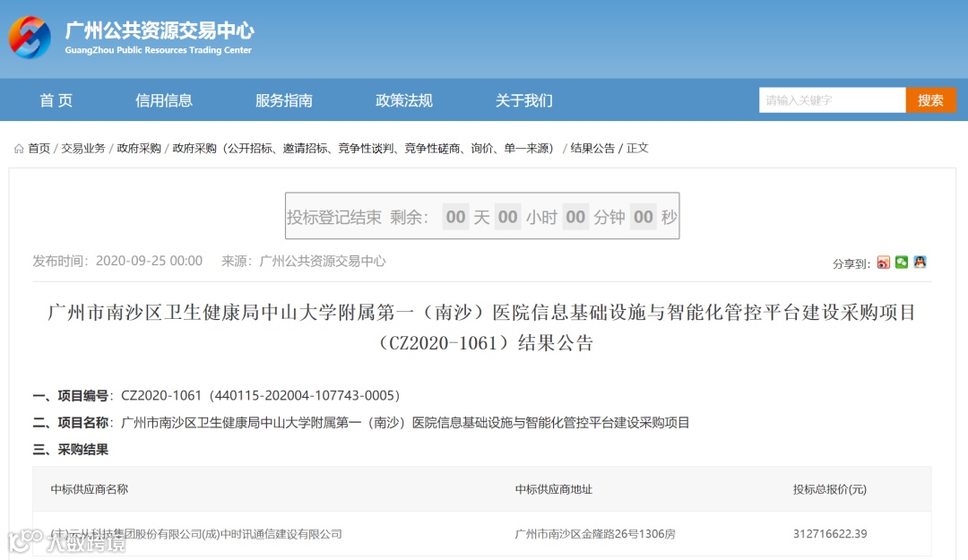The width and height of the screenshot is (968, 560).
Task: Click the 三、采购结果 heading
Action: 71,450
